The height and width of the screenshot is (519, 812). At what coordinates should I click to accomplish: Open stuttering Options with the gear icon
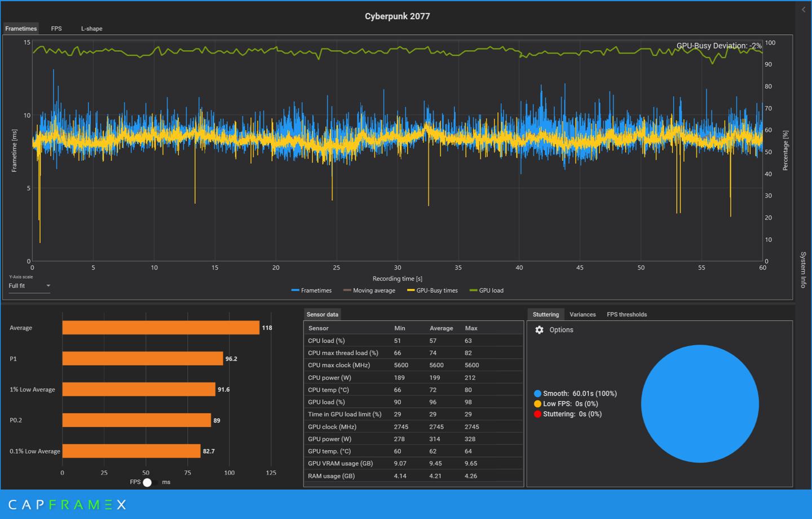click(x=540, y=330)
